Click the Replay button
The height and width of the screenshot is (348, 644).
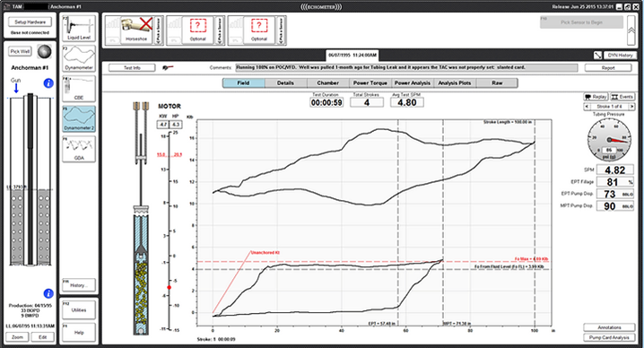tap(596, 97)
